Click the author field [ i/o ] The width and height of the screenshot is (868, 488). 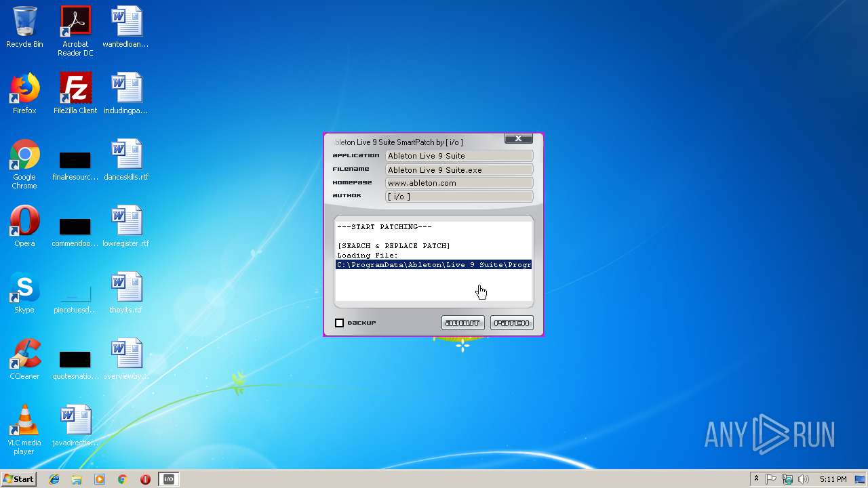tap(459, 197)
